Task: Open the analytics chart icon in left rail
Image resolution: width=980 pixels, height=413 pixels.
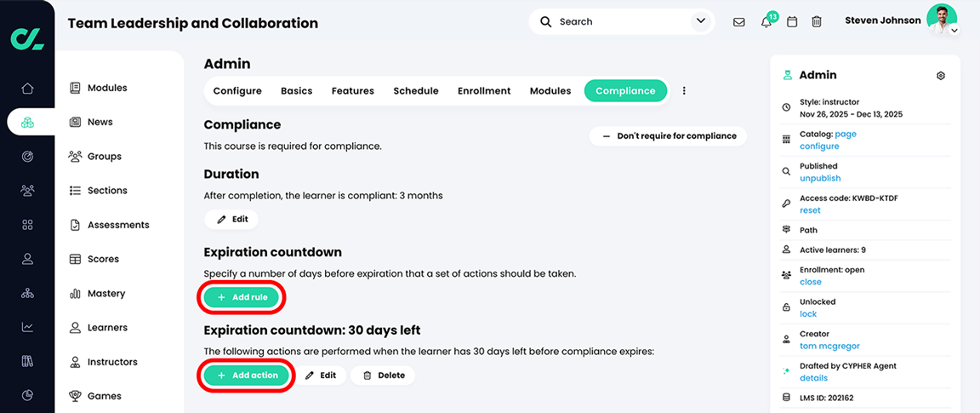Action: [27, 327]
